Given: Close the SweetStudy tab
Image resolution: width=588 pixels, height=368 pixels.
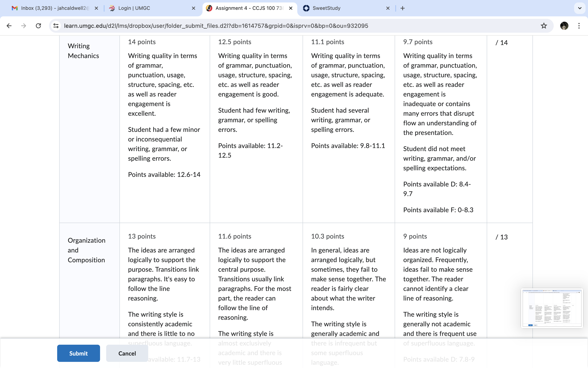Looking at the screenshot, I should [388, 8].
